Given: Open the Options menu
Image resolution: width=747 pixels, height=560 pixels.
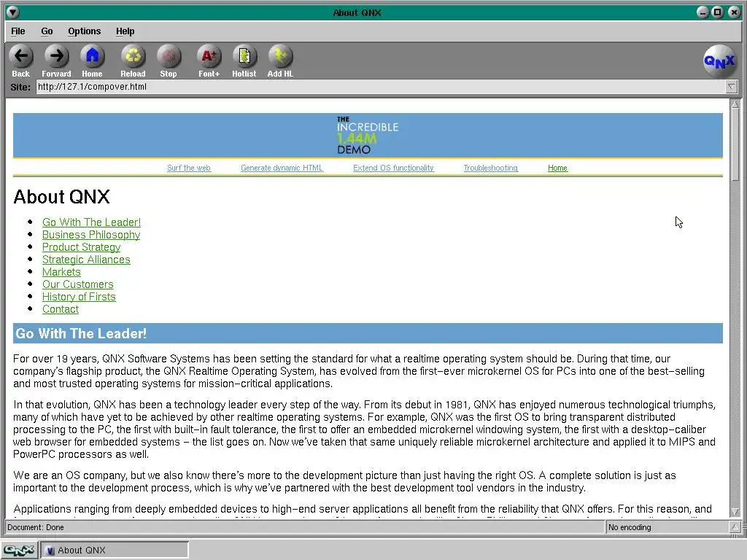Looking at the screenshot, I should click(x=85, y=31).
